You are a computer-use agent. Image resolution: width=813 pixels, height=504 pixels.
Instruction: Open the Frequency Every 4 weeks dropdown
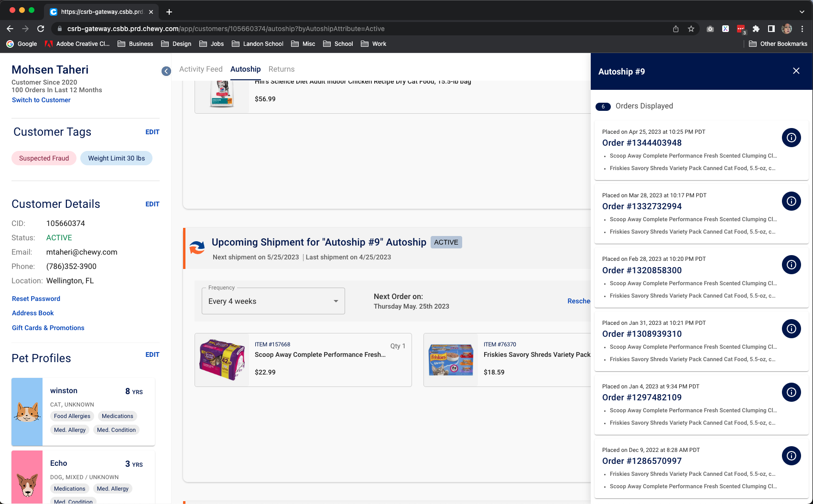(273, 301)
